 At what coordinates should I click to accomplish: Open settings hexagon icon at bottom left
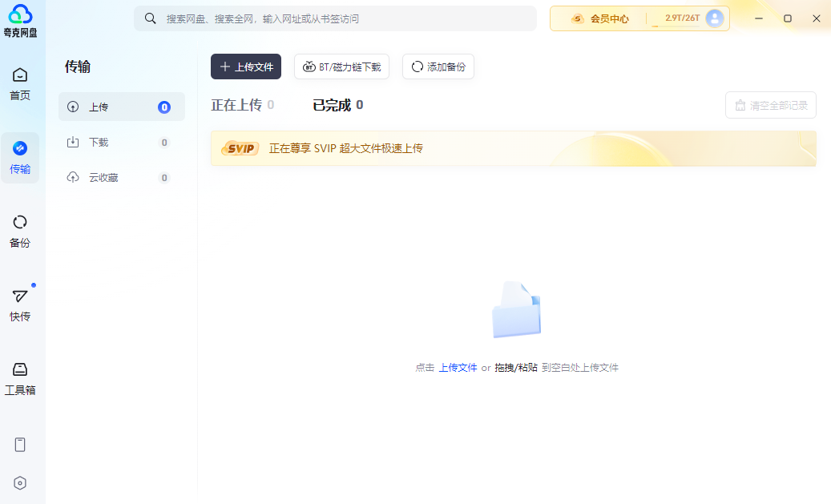[x=20, y=482]
